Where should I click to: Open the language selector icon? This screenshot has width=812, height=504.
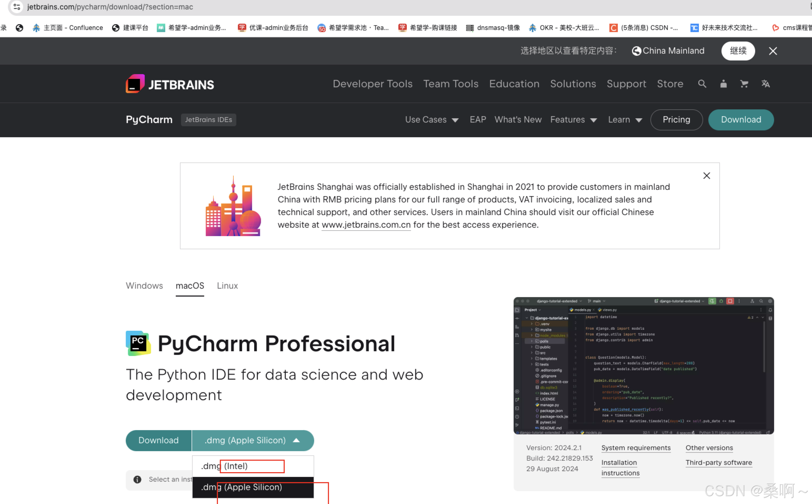click(766, 84)
